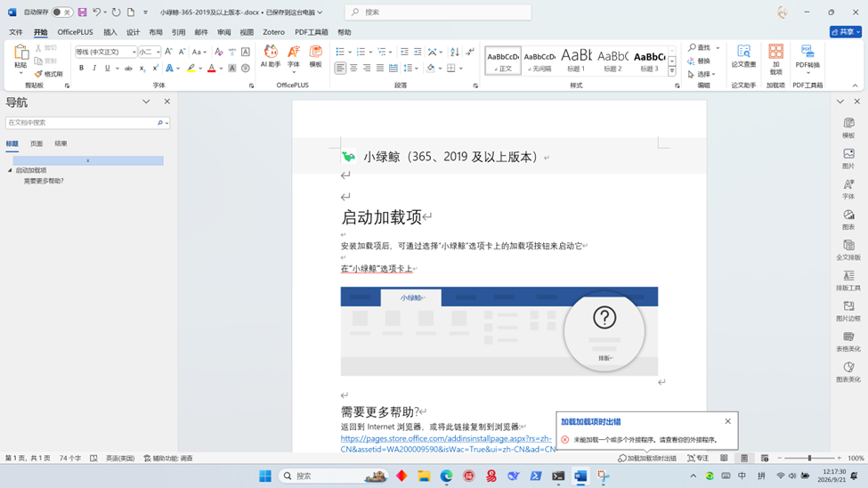This screenshot has height=488, width=868.
Task: Click the Save icon in title bar
Action: point(82,12)
